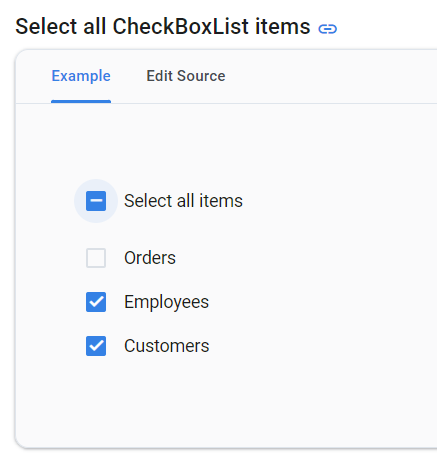Viewport: 437px width, 467px height.
Task: Click the circular highlight around Select all checkbox
Action: pyautogui.click(x=96, y=201)
